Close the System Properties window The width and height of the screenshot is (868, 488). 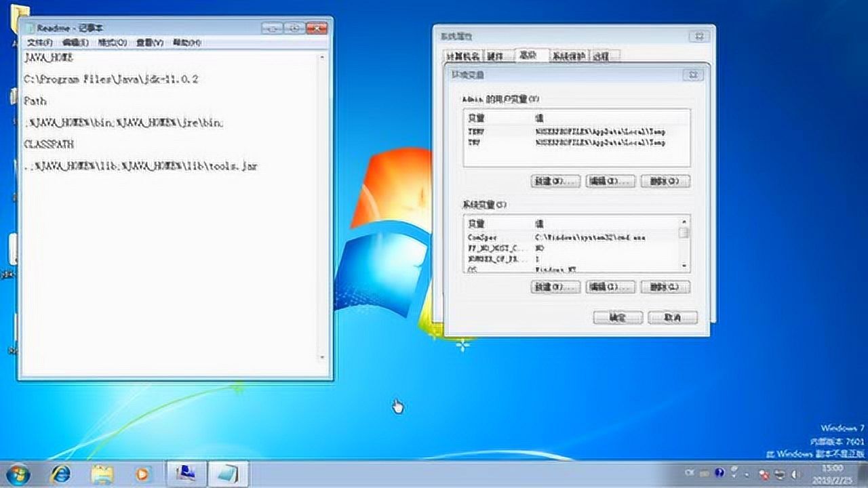pyautogui.click(x=698, y=37)
